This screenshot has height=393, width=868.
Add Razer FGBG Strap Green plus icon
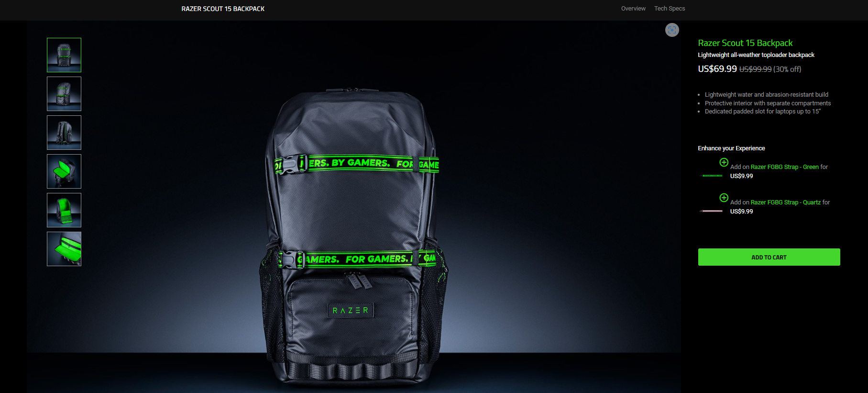click(x=724, y=162)
